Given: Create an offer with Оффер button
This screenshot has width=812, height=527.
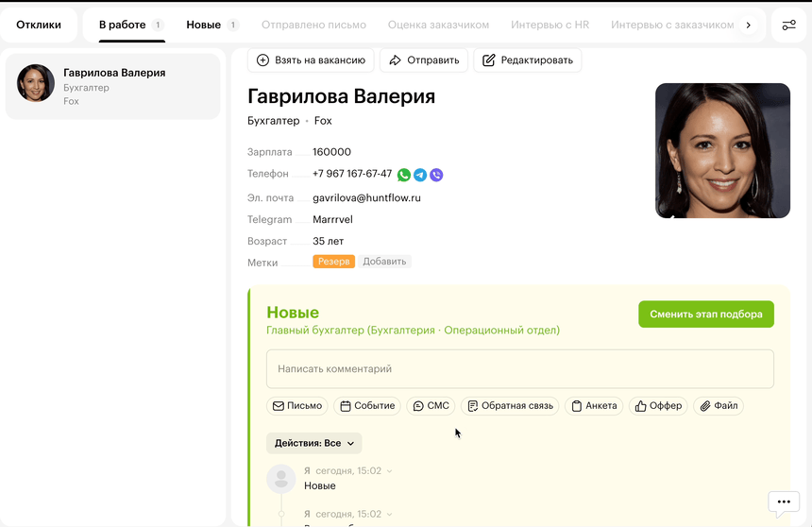Looking at the screenshot, I should 658,406.
